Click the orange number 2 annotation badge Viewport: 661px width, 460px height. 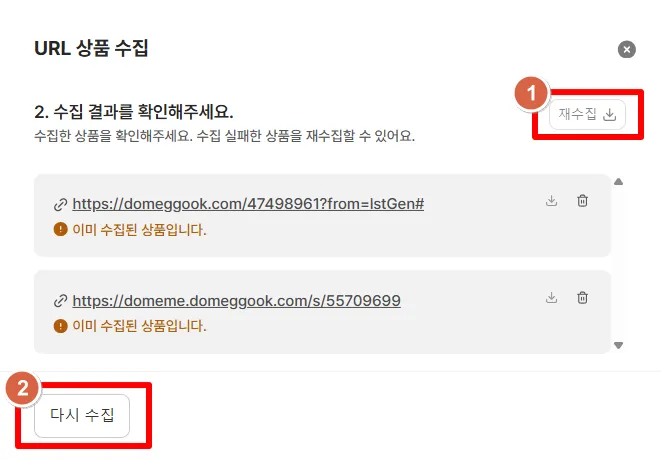22,388
